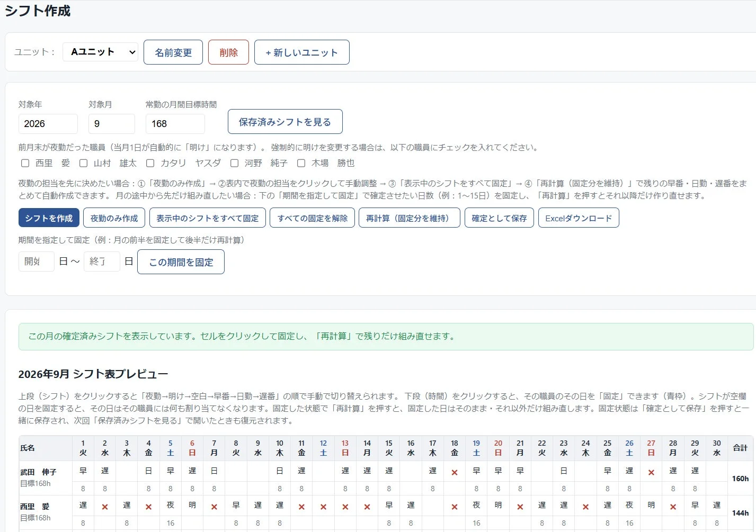Click the シフトを作成 button
The image size is (756, 532).
tap(49, 218)
